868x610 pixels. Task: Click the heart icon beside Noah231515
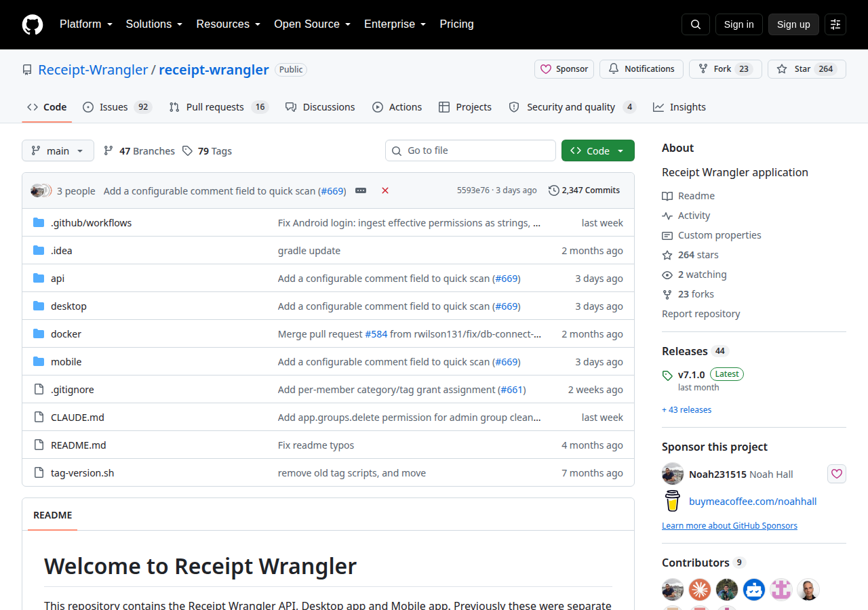tap(837, 474)
